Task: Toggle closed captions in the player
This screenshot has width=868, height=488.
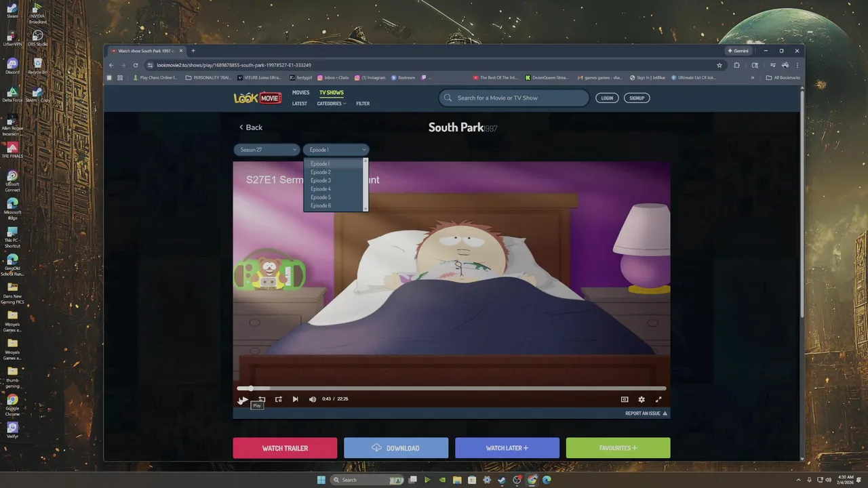Action: [x=625, y=399]
